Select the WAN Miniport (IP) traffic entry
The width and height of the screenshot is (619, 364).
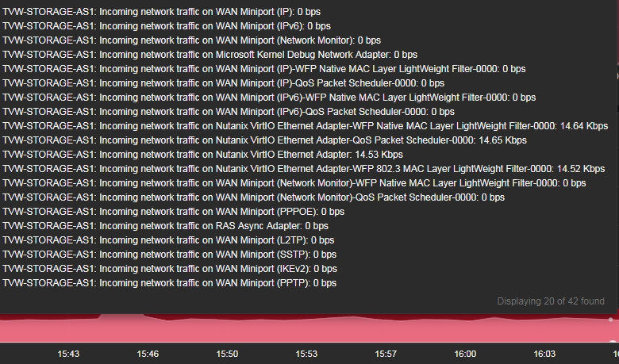click(x=161, y=12)
